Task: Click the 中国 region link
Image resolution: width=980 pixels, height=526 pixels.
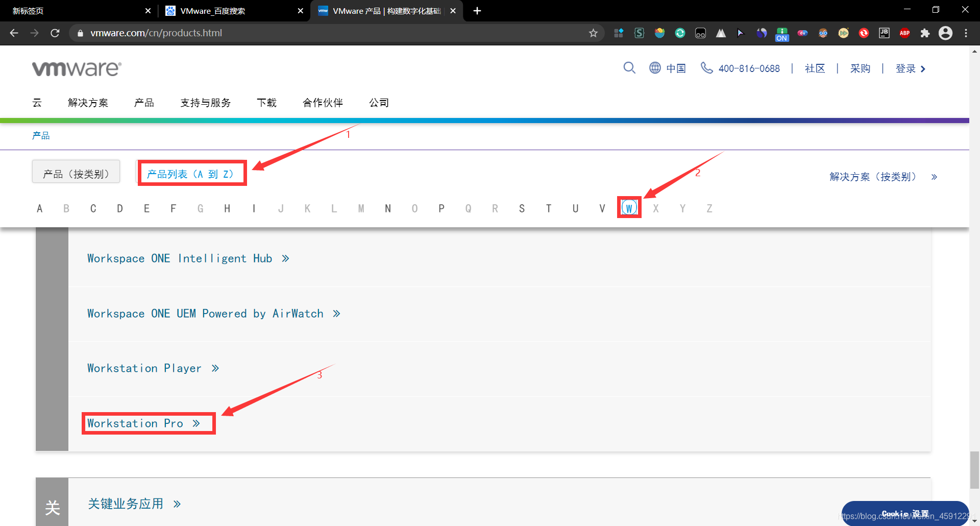Action: point(676,68)
